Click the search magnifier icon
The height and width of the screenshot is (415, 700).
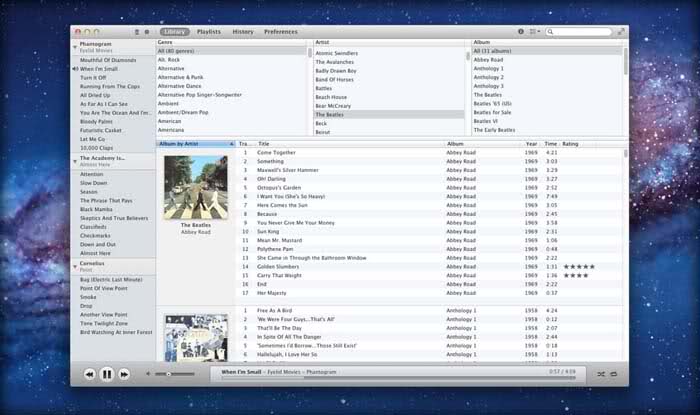tap(550, 32)
